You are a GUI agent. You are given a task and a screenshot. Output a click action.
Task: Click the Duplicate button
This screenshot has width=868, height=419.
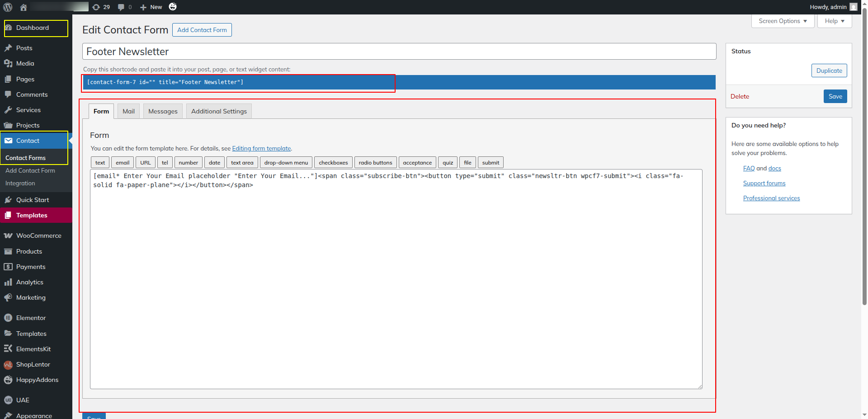[829, 71]
